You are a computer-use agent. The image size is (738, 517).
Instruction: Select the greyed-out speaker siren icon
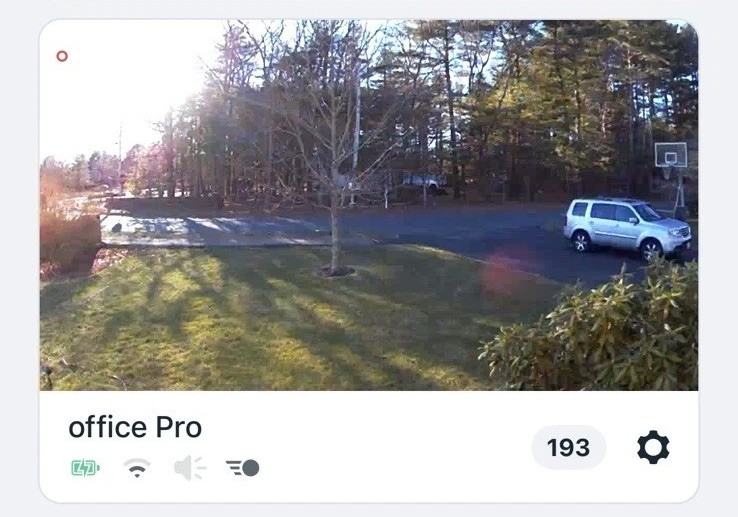click(190, 468)
